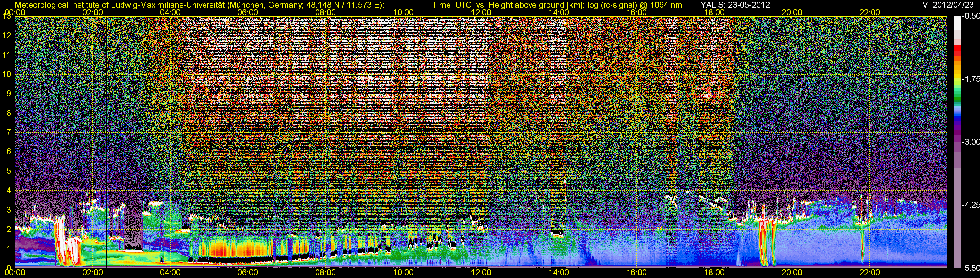Screen dimensions: 980x278
Task: Click the -4.25 color scale value
Action: tap(971, 205)
